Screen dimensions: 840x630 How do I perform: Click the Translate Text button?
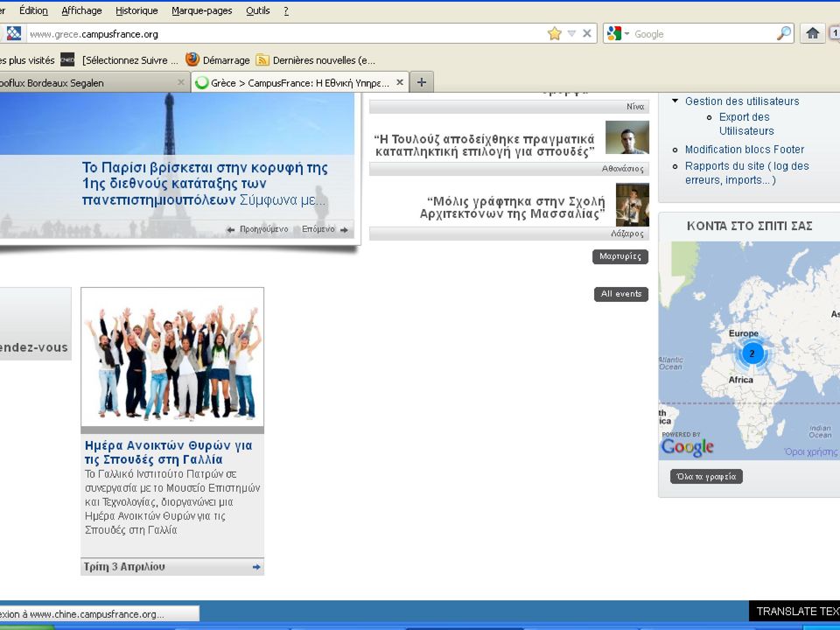[x=796, y=612]
